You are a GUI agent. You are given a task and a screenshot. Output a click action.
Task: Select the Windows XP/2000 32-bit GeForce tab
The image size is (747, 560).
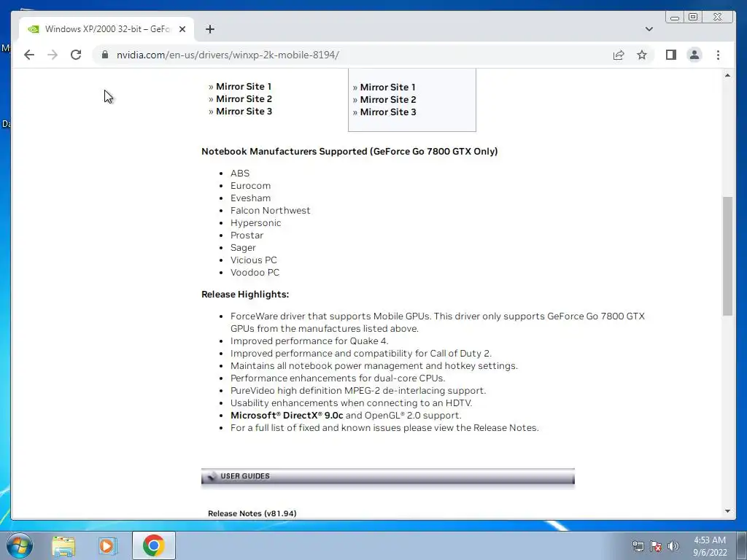tap(107, 29)
